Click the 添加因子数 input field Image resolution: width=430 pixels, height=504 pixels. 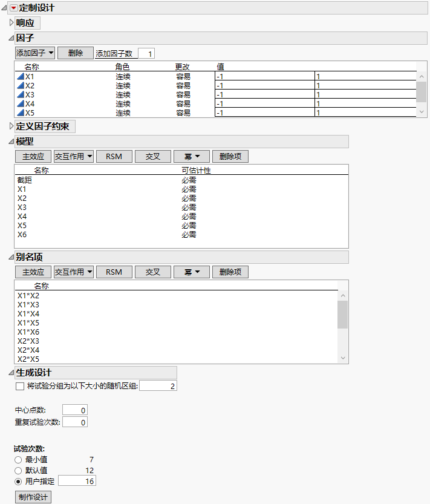pyautogui.click(x=146, y=53)
